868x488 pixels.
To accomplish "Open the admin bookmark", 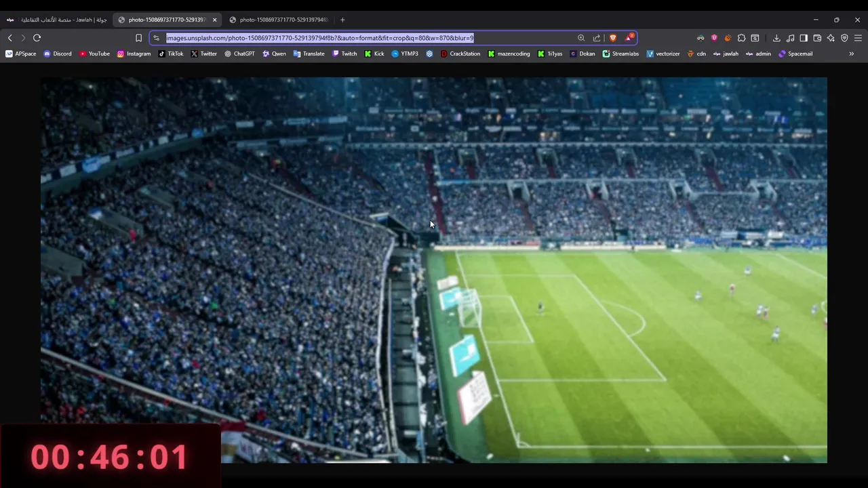I will click(x=758, y=54).
